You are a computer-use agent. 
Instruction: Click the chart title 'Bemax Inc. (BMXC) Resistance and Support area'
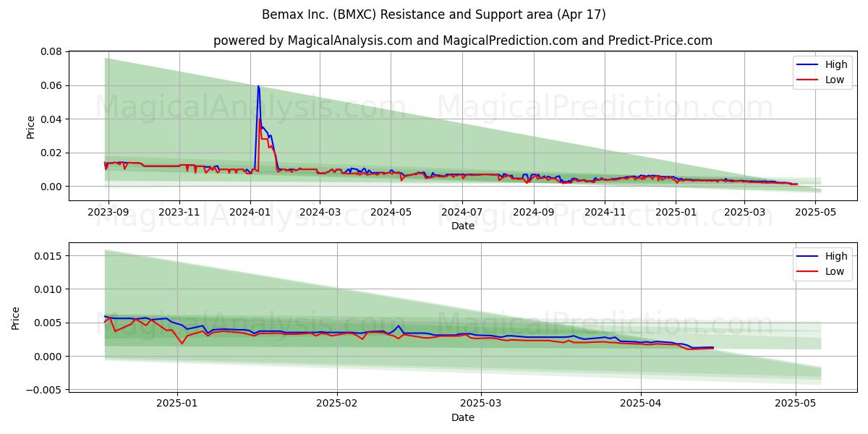click(x=433, y=14)
